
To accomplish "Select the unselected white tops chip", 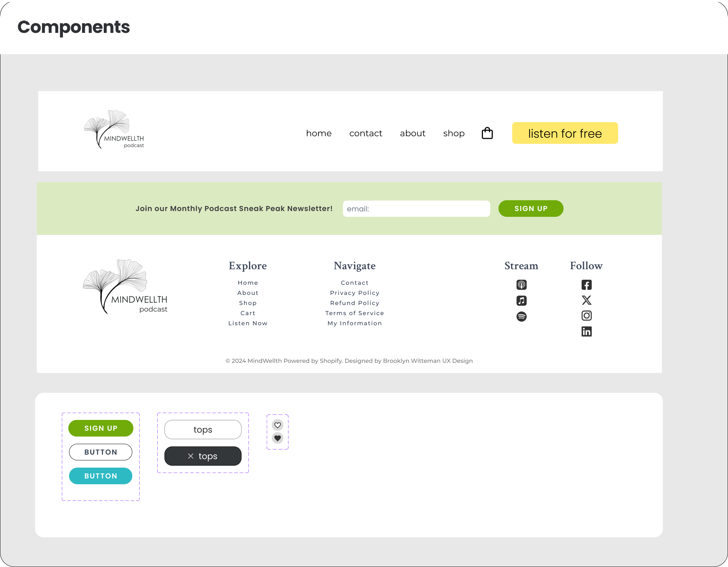I will pos(203,430).
